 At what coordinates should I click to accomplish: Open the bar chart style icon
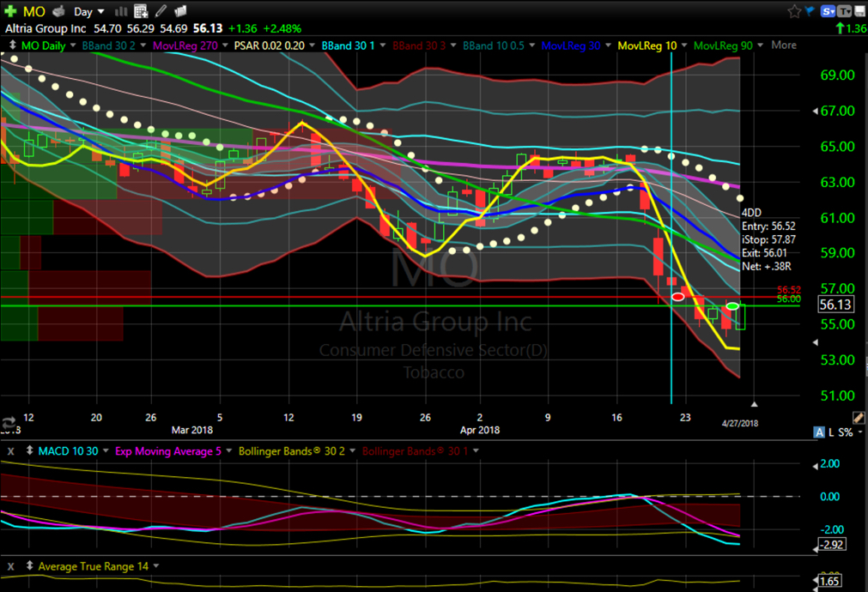click(121, 11)
